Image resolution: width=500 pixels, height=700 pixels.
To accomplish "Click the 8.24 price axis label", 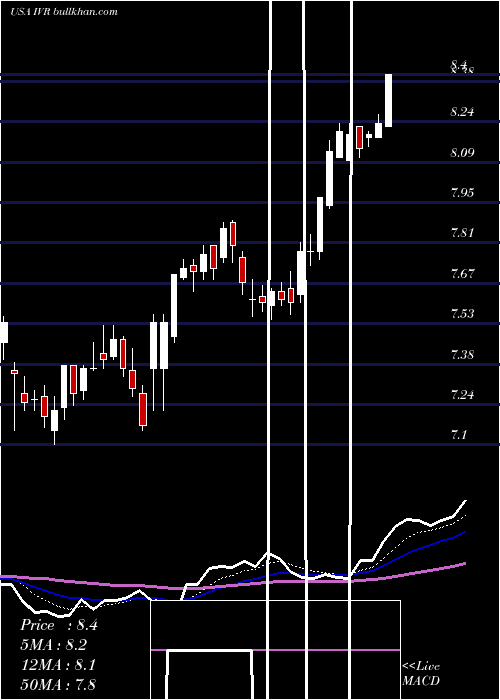I will pos(462,112).
